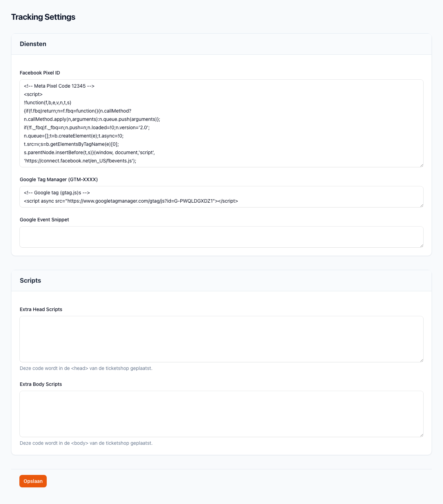
Task: Click the Tracking Settings page title
Action: pyautogui.click(x=43, y=17)
